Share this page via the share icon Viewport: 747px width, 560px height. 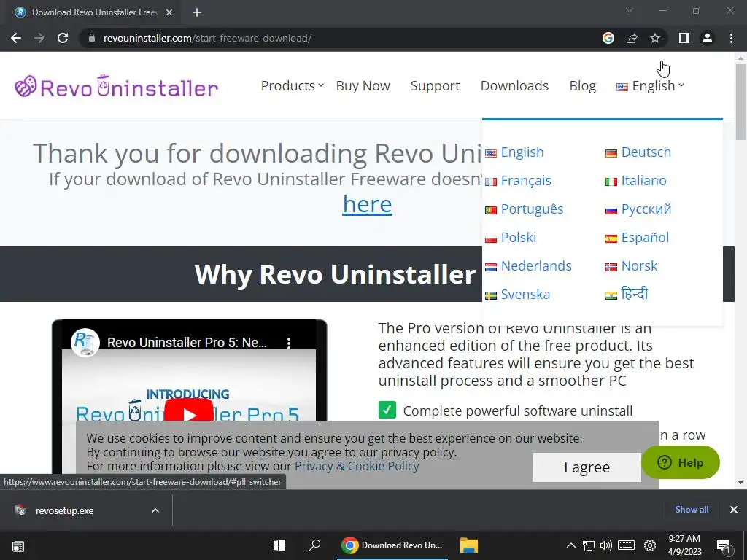point(632,38)
